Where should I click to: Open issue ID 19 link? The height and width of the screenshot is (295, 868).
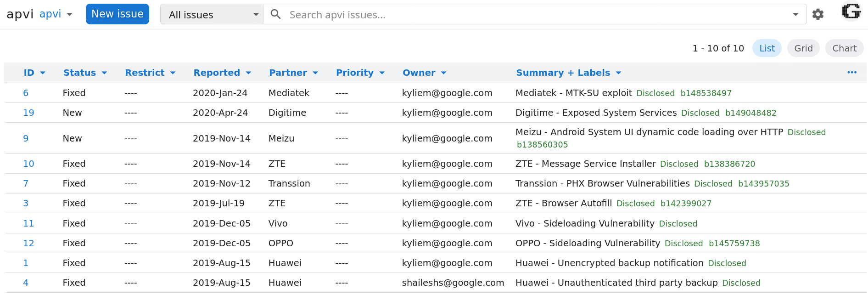pyautogui.click(x=28, y=113)
